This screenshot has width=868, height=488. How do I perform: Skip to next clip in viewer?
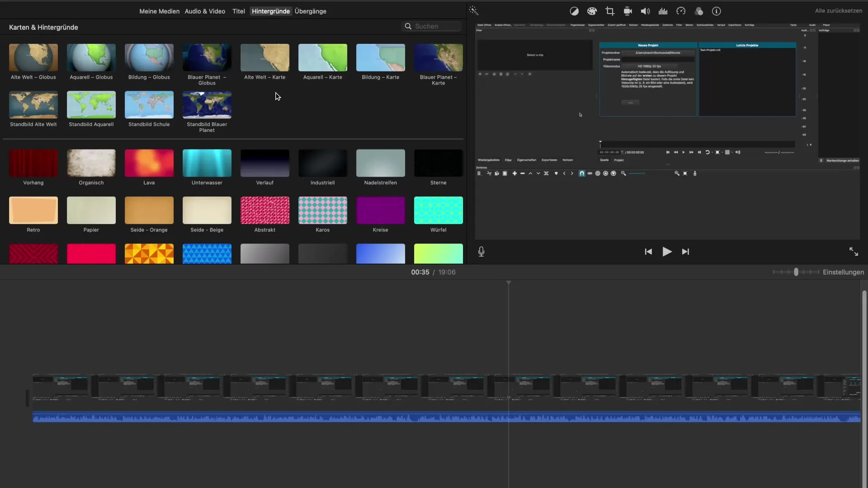685,252
